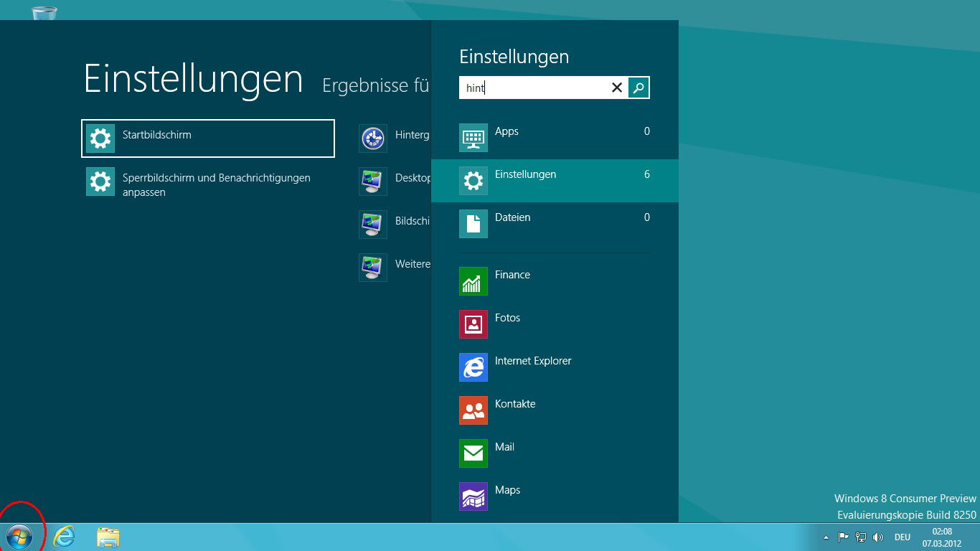Viewport: 980px width, 551px height.
Task: Select the Apps search category
Action: click(555, 138)
